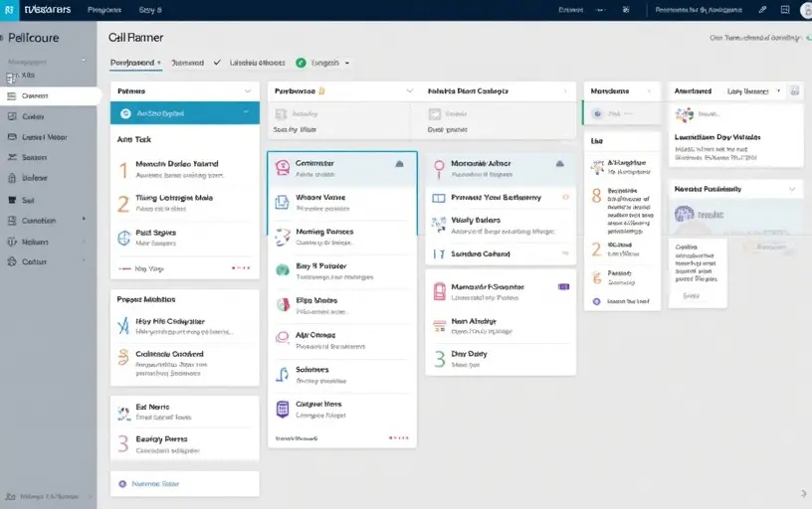Click the pin icon beside 'Momoanle Arlmor'
Viewport: 812px width, 509px height.
click(439, 169)
